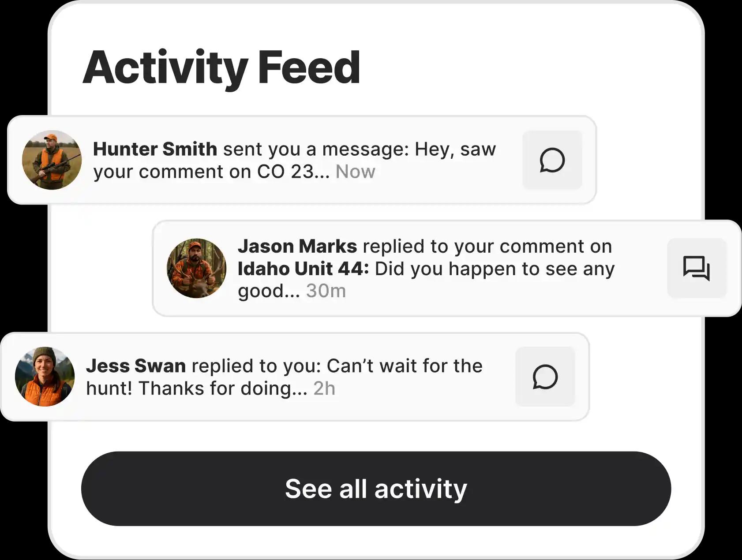This screenshot has width=742, height=560.
Task: Select Jess Swan's profile photo
Action: point(45,377)
